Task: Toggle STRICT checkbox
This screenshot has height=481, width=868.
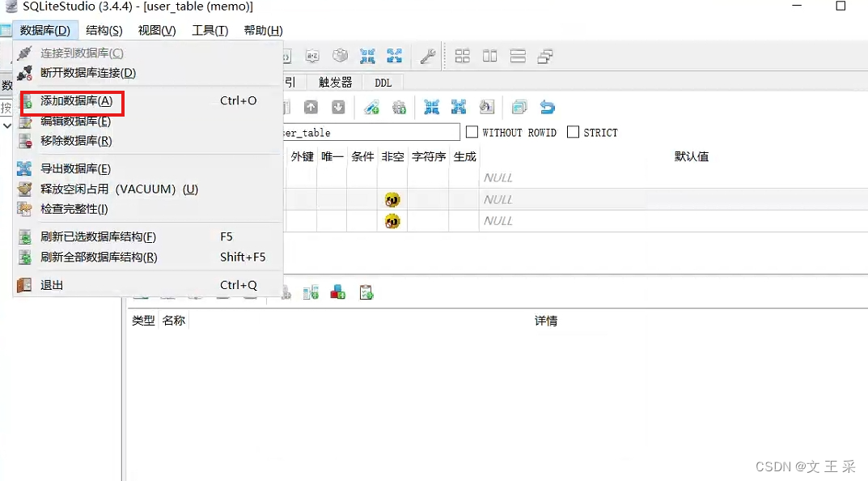Action: click(573, 132)
